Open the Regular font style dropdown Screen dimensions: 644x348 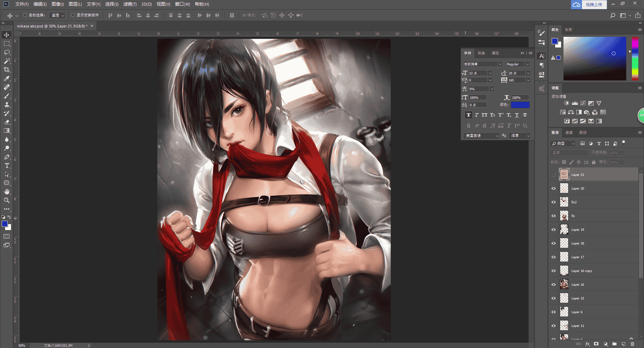click(518, 64)
